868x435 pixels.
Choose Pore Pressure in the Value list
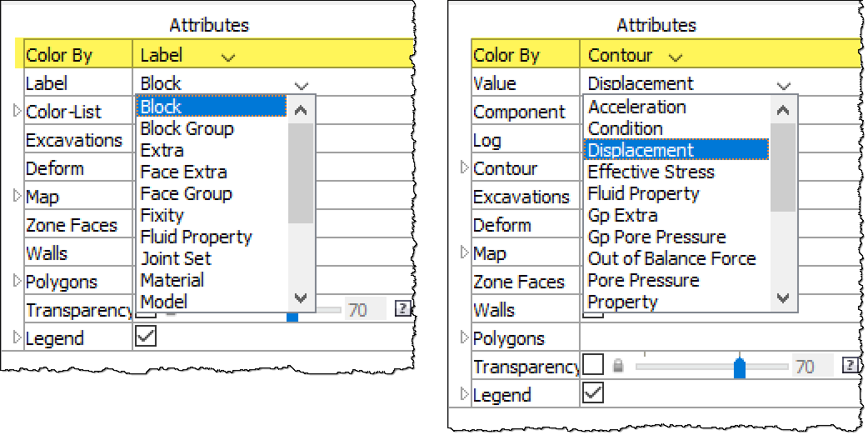point(643,280)
